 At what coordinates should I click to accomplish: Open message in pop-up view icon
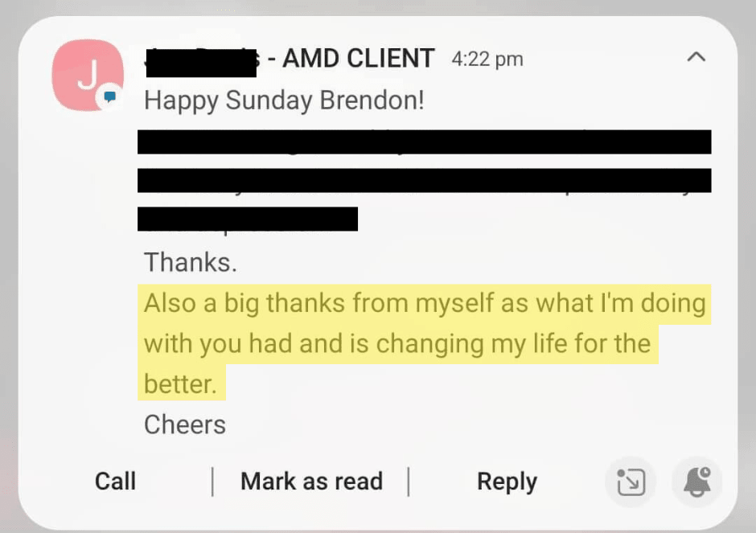point(631,482)
